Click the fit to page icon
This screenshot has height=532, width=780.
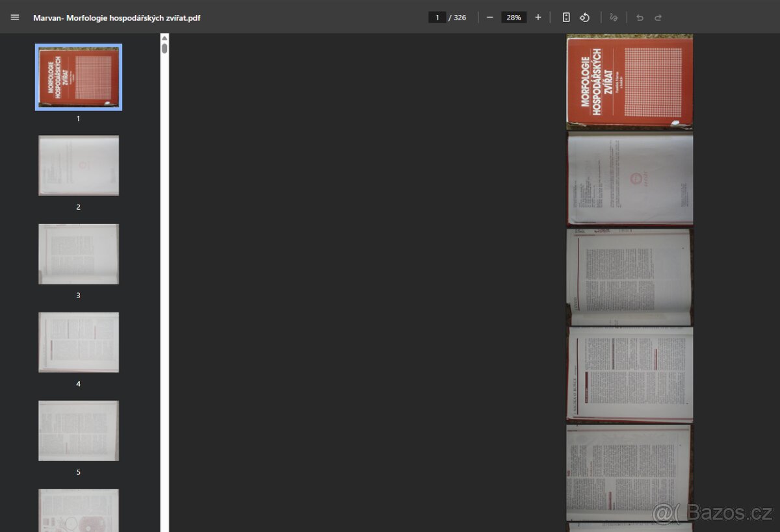566,18
